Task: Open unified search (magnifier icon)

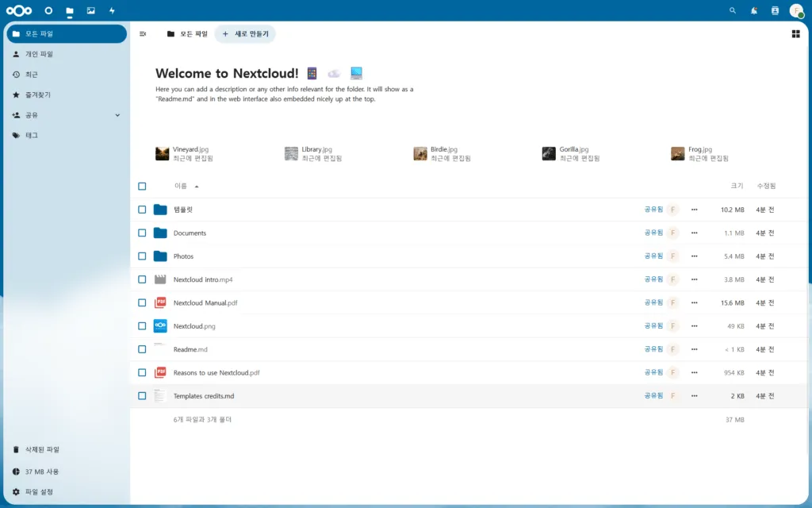Action: click(732, 10)
